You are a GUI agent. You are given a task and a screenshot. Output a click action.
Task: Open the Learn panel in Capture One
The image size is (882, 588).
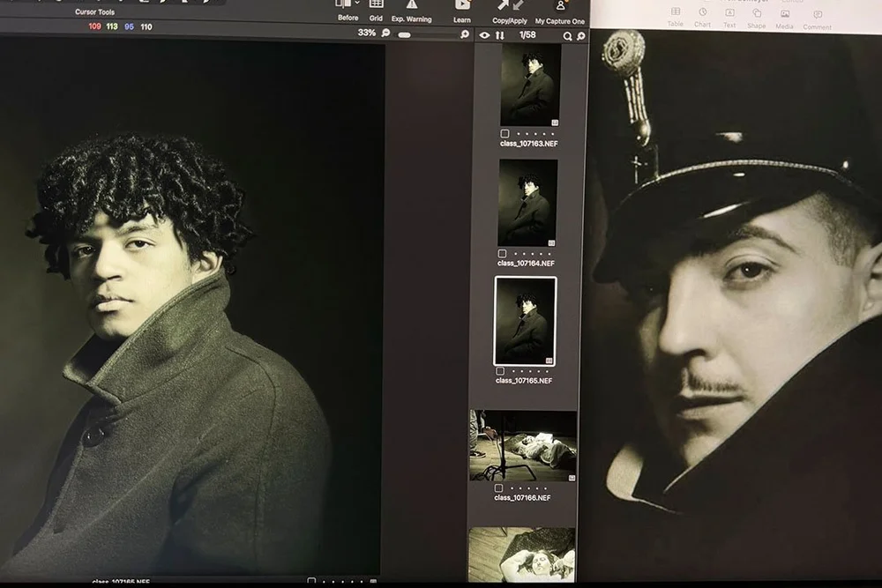(x=462, y=4)
